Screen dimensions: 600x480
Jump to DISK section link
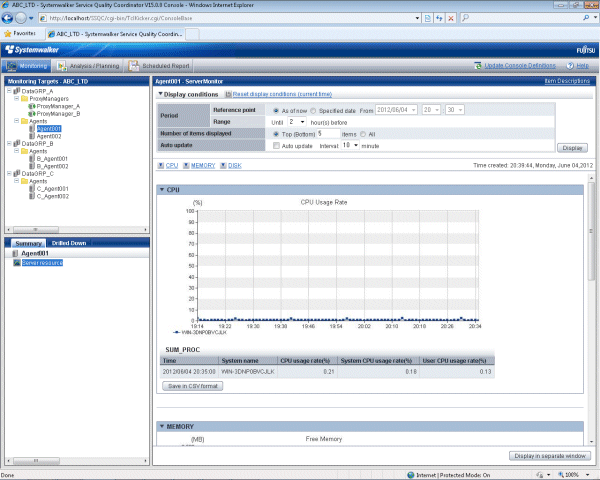(x=235, y=165)
